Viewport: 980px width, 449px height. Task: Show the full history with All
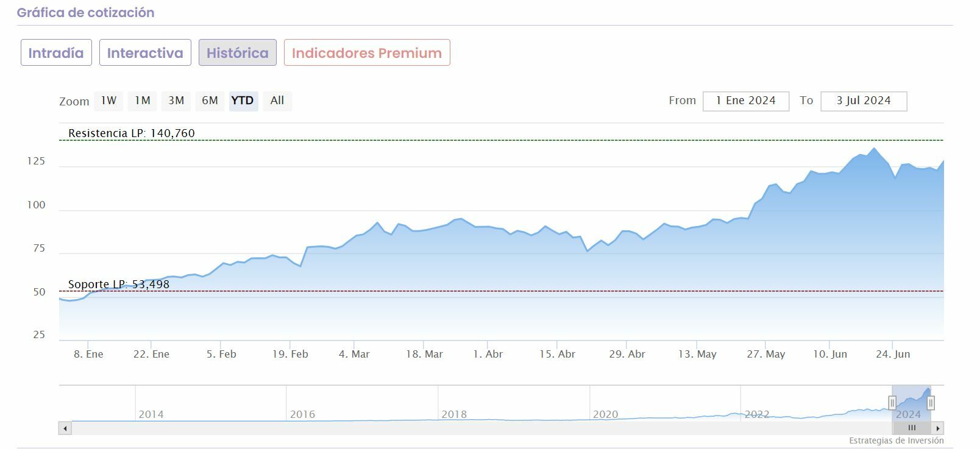tap(277, 101)
